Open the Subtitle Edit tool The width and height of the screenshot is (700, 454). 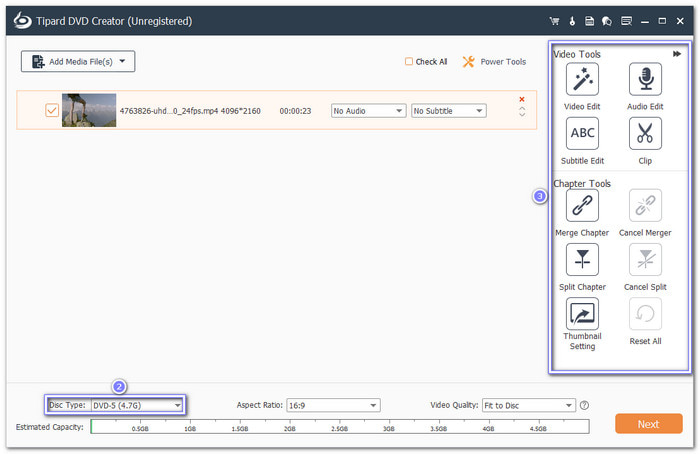pyautogui.click(x=582, y=133)
